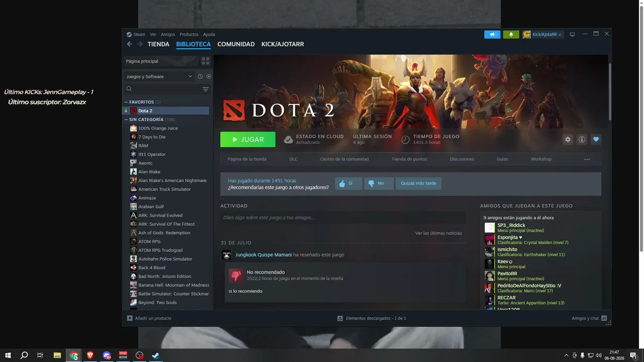View latest news via Ver las últimas noticias

(439, 233)
